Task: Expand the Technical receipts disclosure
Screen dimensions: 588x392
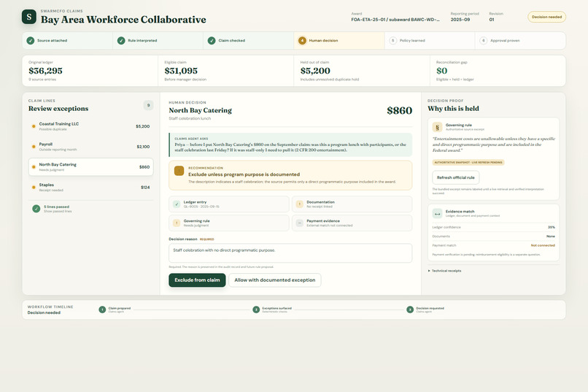Action: (445, 271)
